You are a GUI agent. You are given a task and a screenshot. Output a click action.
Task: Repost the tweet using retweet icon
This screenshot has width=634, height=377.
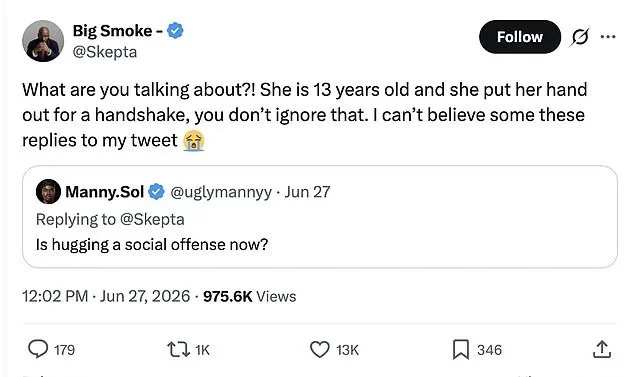pos(178,349)
